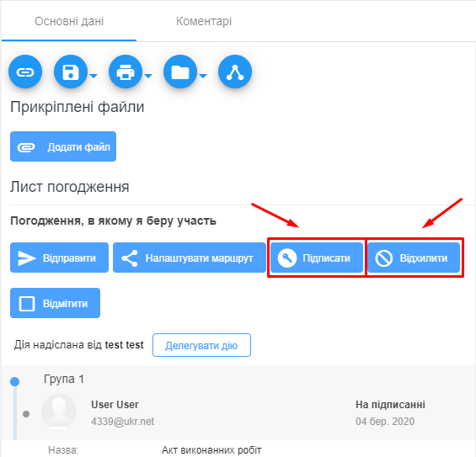The height and width of the screenshot is (457, 476).
Task: Click User User avatar thumbnail
Action: 59,412
